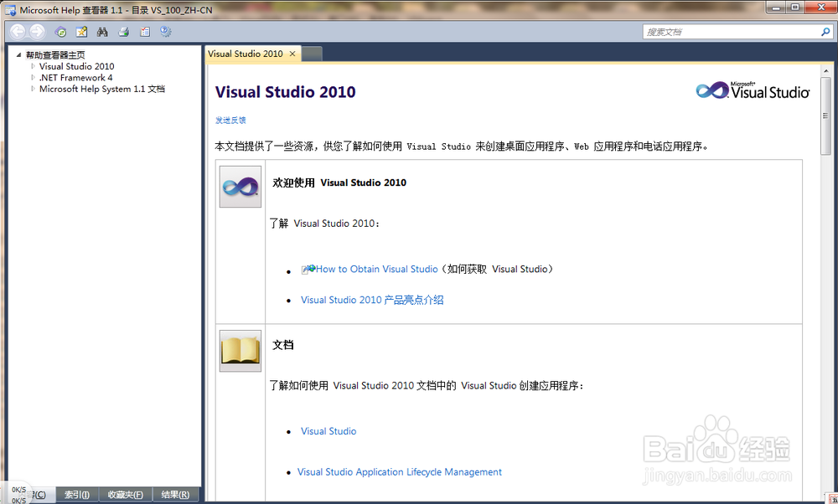Expand the Visual Studio 2010 tree node
This screenshot has height=504, width=838.
click(33, 66)
